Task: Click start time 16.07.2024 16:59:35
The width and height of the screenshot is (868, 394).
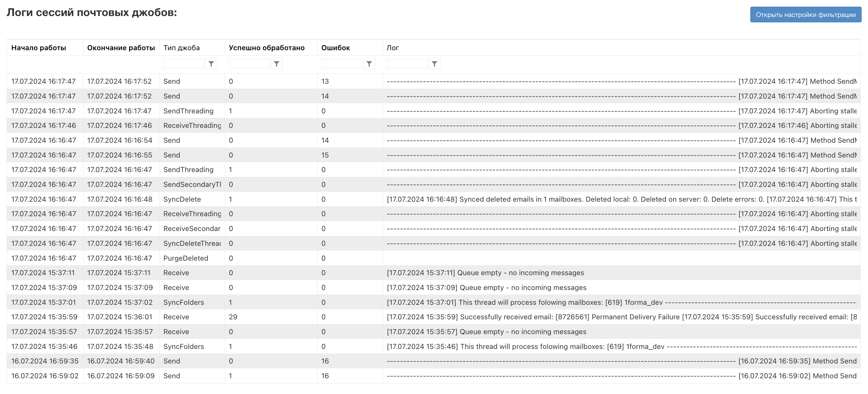Action: point(45,361)
